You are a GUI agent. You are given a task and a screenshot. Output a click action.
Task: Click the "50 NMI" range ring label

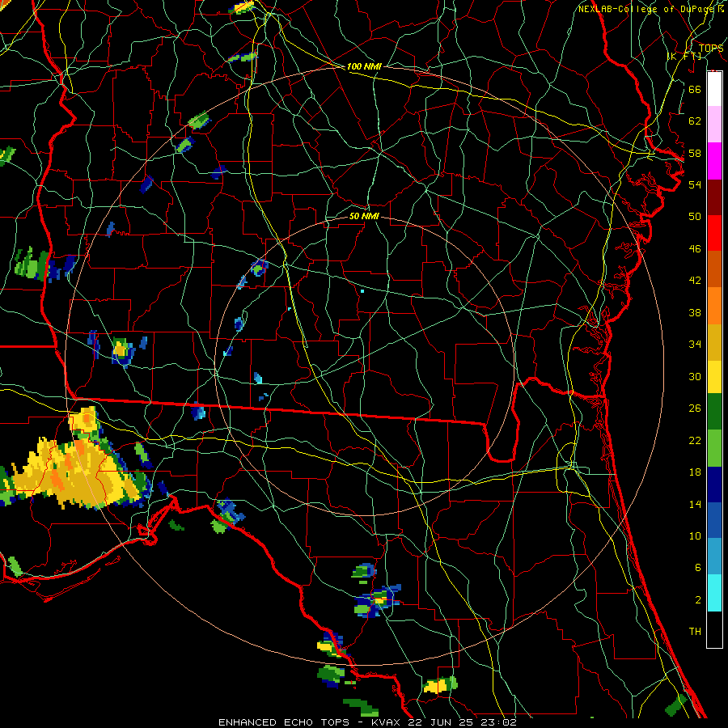[364, 216]
